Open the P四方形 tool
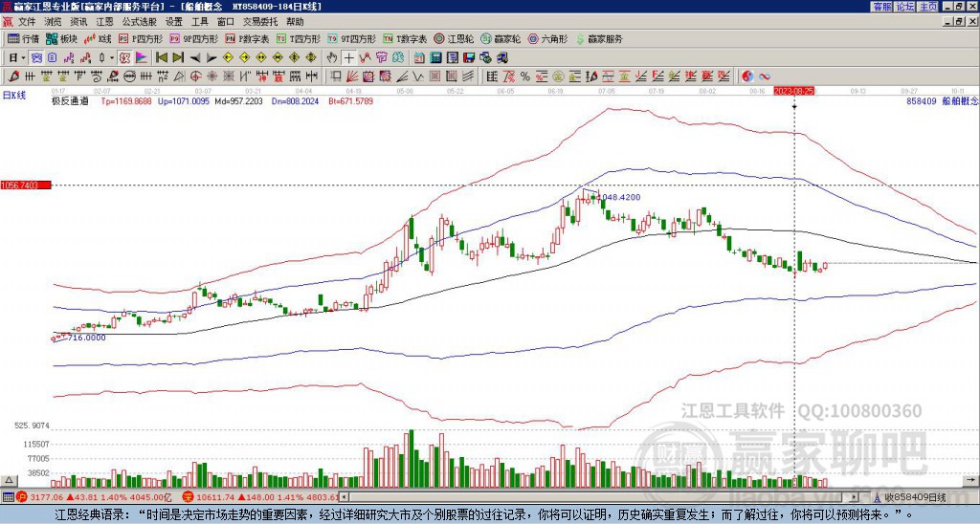Image resolution: width=980 pixels, height=524 pixels. tap(141, 38)
